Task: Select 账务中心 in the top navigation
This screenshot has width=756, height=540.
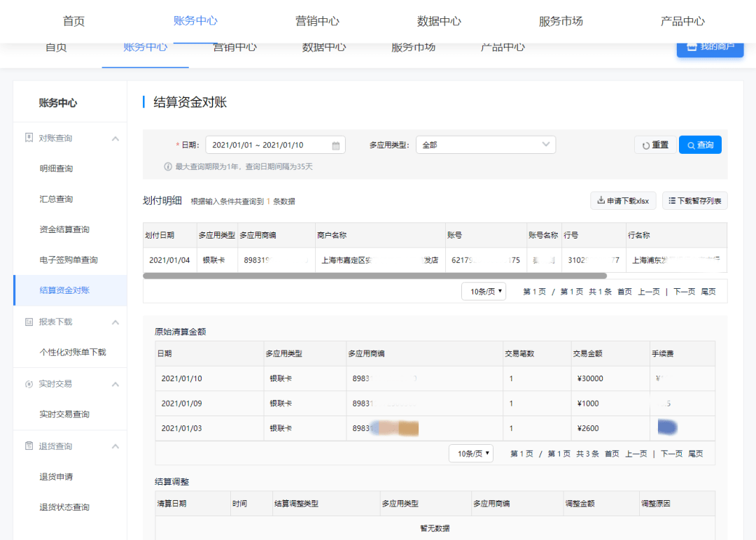Action: (195, 21)
